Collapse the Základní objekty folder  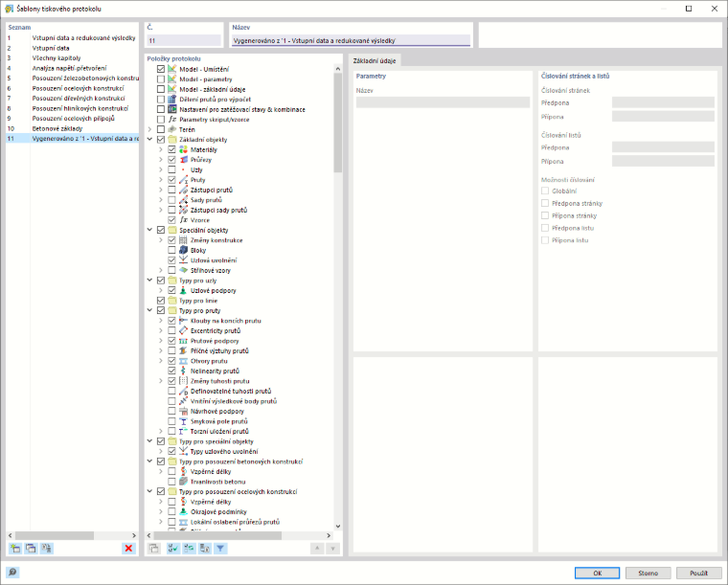150,139
